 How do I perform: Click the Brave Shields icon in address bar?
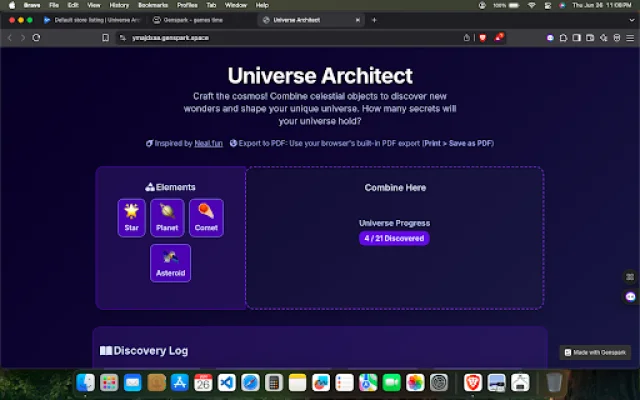click(482, 38)
